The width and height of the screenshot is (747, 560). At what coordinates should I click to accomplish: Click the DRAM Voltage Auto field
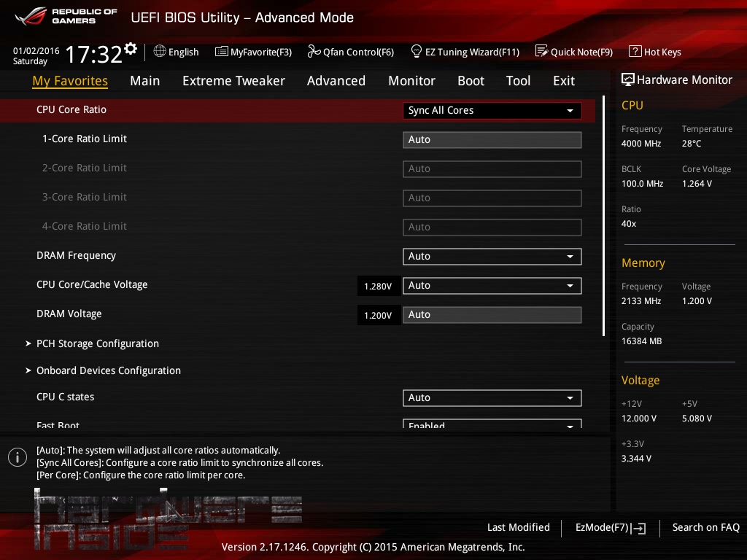point(492,315)
